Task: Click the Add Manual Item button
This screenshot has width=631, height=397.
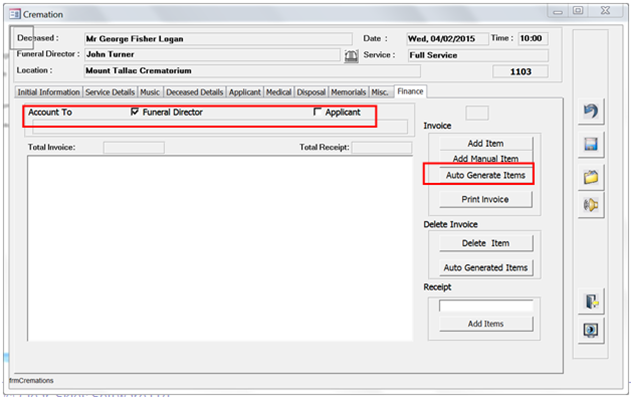Action: pos(486,158)
